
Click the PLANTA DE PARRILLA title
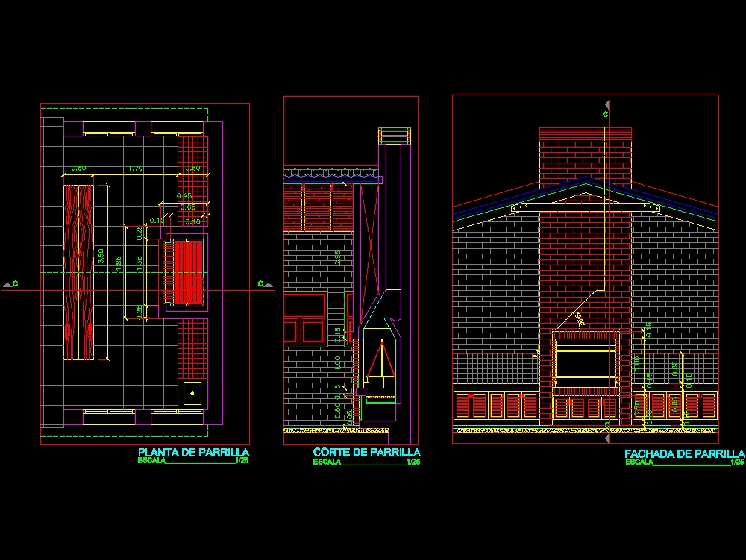[x=192, y=452]
